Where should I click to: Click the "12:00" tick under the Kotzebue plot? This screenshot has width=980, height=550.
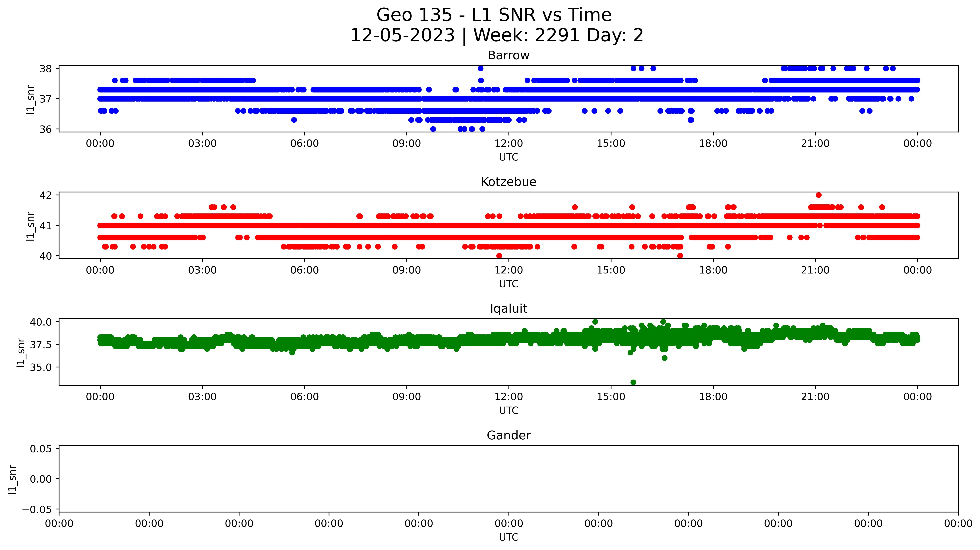tap(509, 271)
